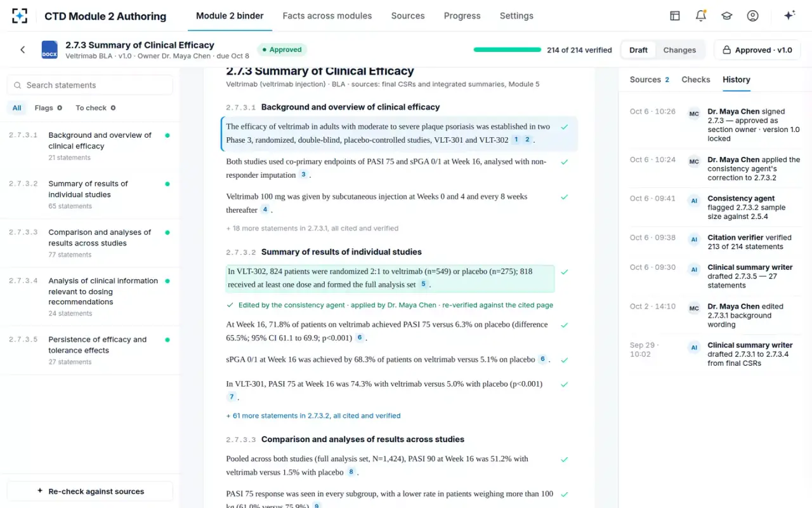The height and width of the screenshot is (508, 812).
Task: Open the Facts across modules tab
Action: (x=327, y=16)
